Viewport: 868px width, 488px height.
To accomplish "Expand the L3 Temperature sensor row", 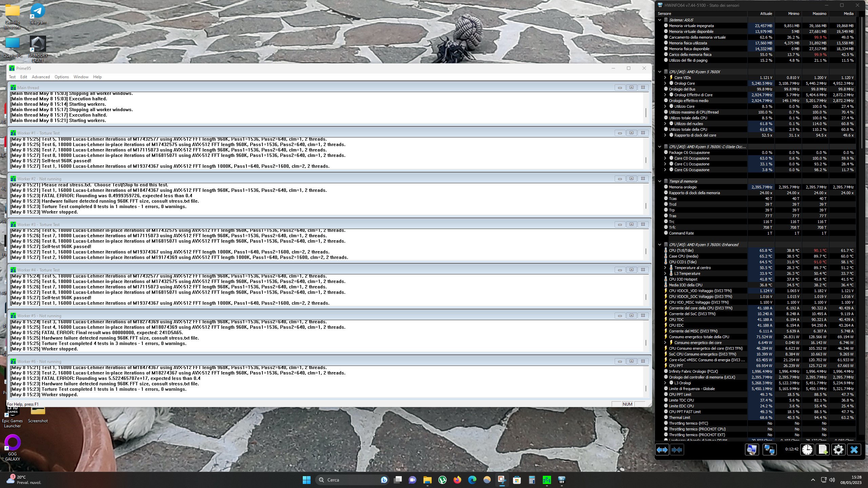I will 665,273.
